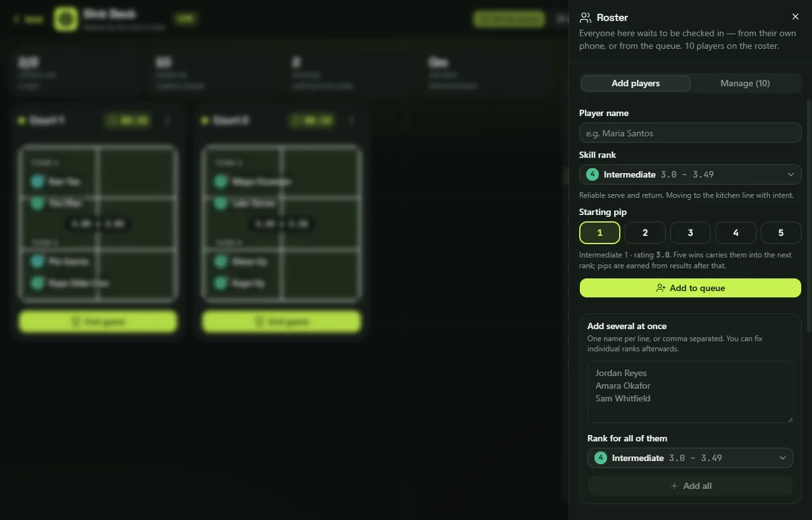Select the Add players tab
Viewport: 812px width, 520px height.
pos(636,83)
